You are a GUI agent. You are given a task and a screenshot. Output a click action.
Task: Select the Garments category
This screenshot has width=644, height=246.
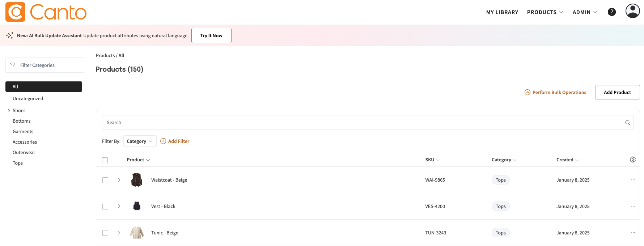23,131
